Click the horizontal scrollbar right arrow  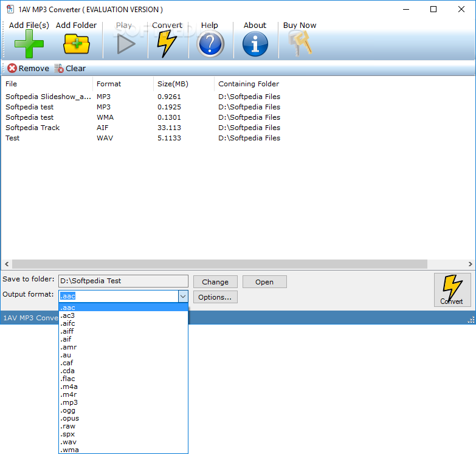tap(470, 264)
